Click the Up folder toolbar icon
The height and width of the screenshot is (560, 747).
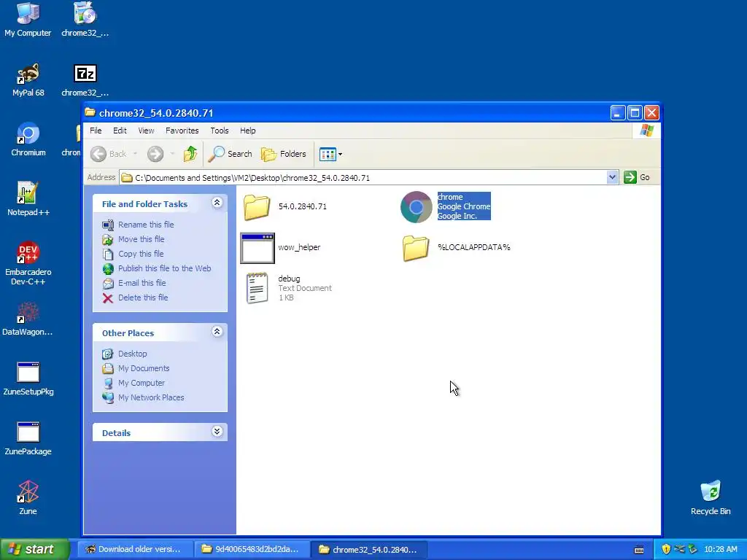[190, 154]
